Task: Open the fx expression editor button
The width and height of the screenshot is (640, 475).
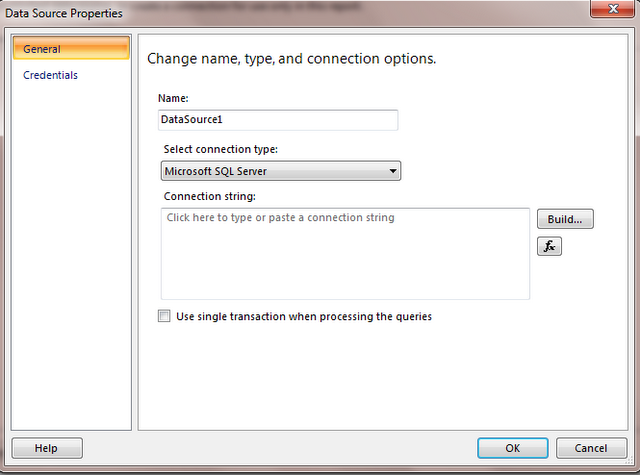Action: pos(549,246)
